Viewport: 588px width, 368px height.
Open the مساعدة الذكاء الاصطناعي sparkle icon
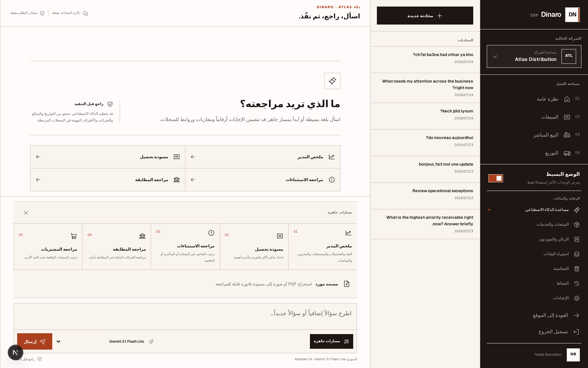click(x=577, y=210)
